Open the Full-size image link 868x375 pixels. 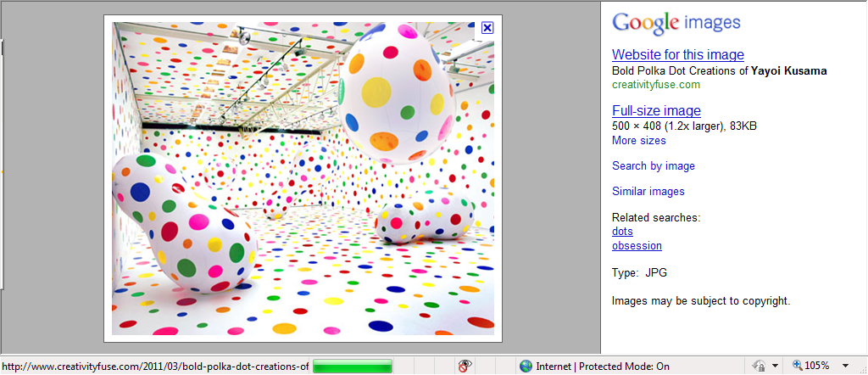pyautogui.click(x=657, y=110)
